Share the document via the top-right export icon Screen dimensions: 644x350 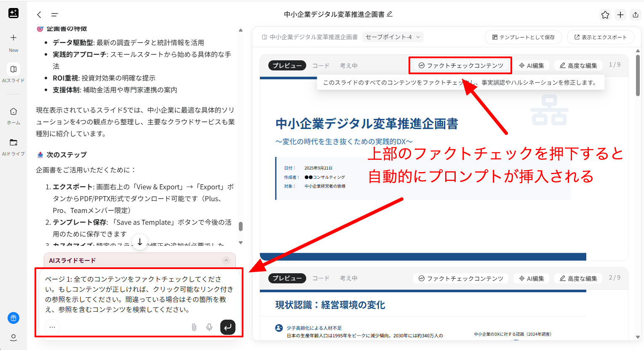pos(635,14)
